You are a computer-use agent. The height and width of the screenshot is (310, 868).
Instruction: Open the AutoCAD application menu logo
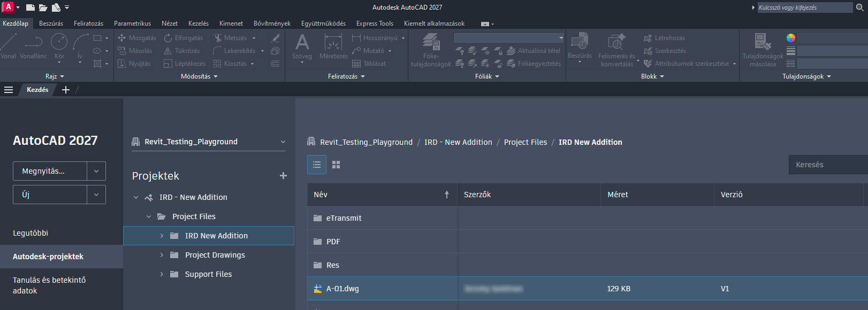click(8, 7)
